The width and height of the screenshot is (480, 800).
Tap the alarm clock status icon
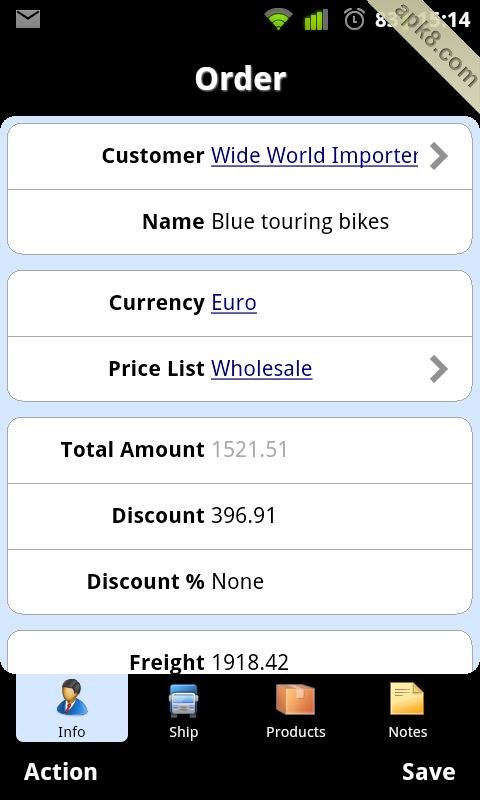tap(355, 19)
